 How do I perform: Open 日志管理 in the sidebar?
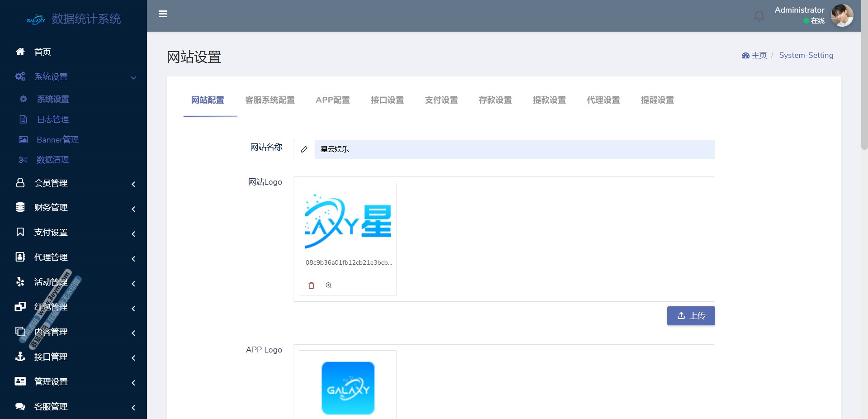[x=53, y=119]
